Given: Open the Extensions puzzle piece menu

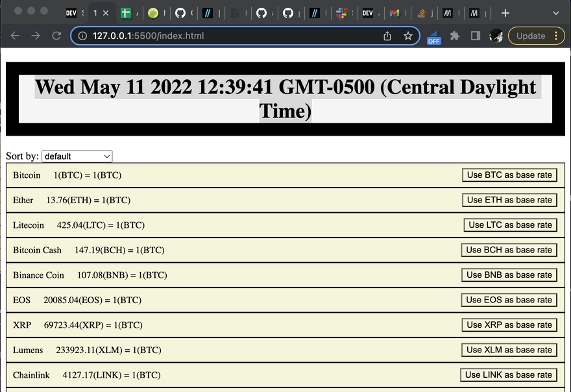Looking at the screenshot, I should point(454,36).
